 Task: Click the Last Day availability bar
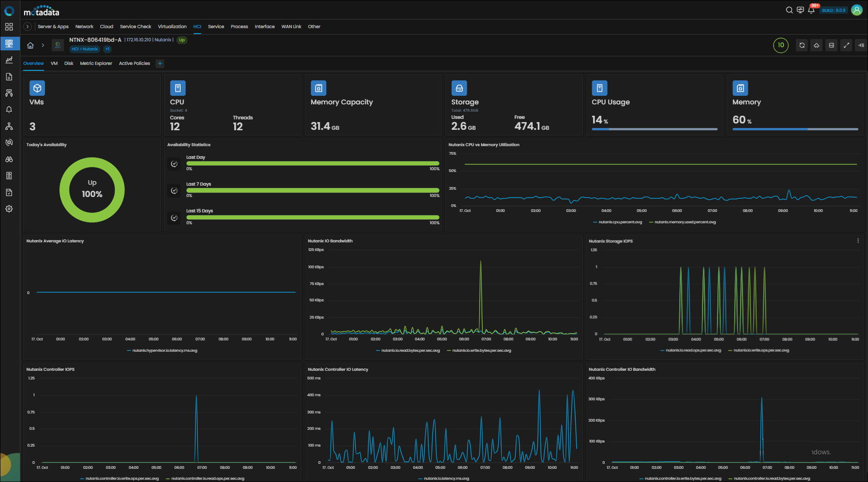click(313, 163)
